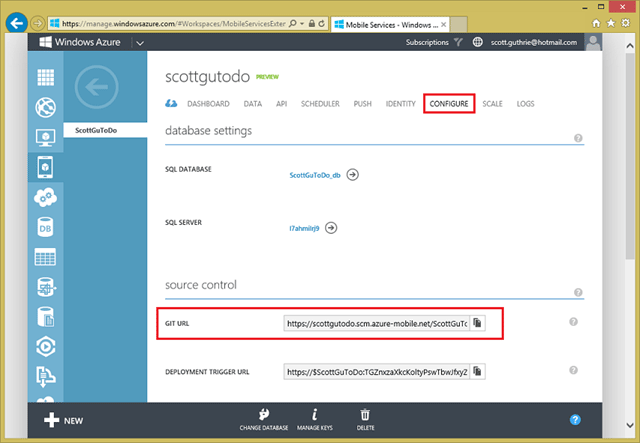Switch to the Scheduler tab

tap(320, 104)
